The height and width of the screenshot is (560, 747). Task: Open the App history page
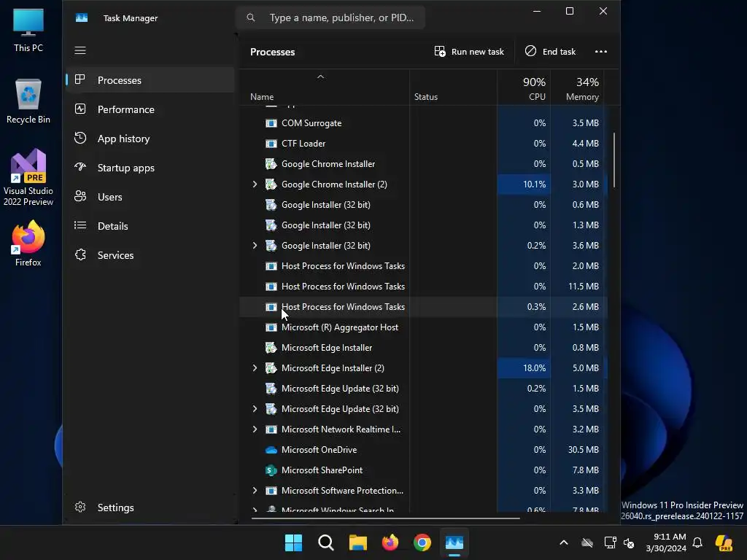coord(150,139)
